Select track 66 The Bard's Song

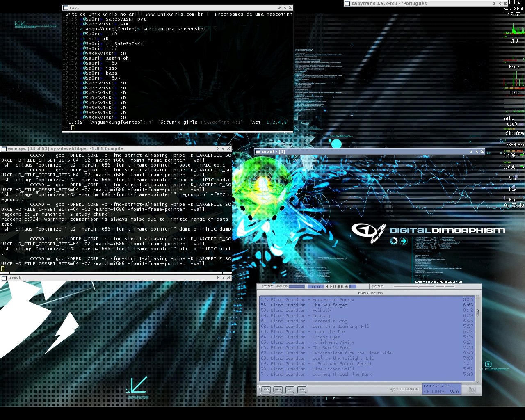tap(367, 348)
